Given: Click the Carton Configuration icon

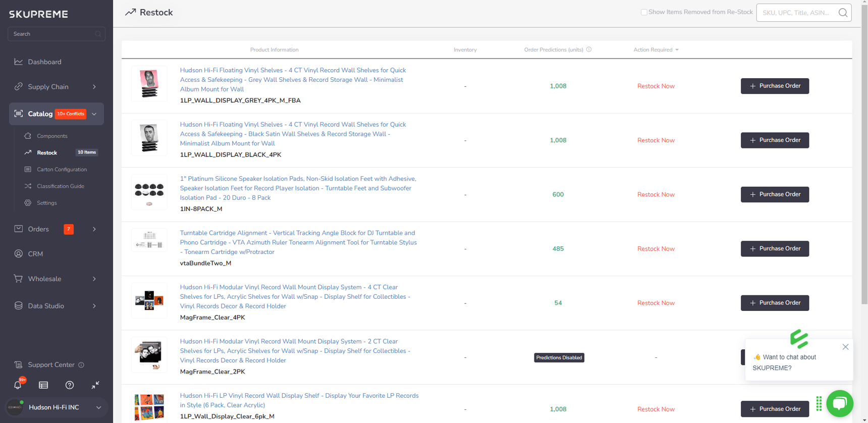Looking at the screenshot, I should click(28, 169).
